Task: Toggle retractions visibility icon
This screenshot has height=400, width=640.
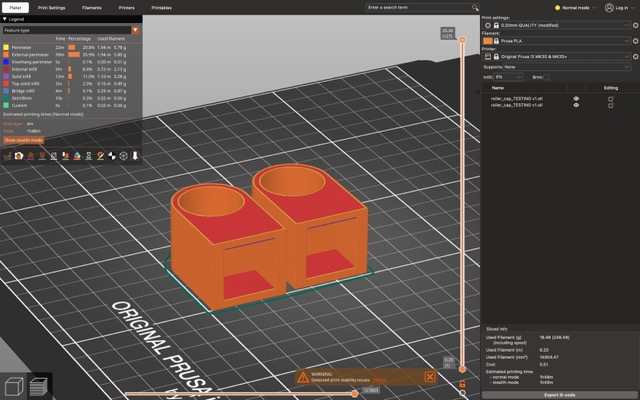Action: [x=31, y=156]
